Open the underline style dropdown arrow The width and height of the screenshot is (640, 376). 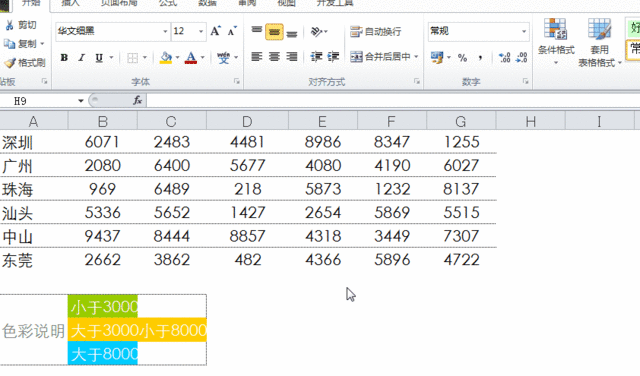[x=111, y=58]
